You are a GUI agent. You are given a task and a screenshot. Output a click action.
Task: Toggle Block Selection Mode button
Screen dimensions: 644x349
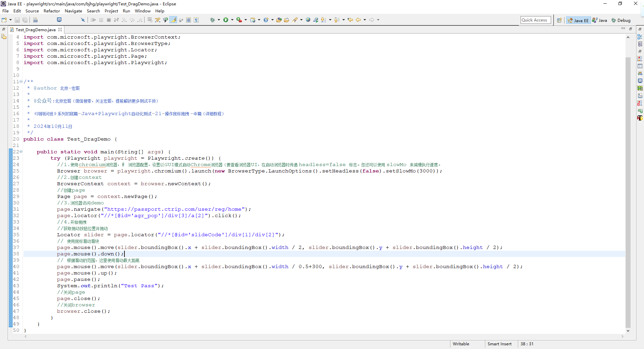pos(189,20)
